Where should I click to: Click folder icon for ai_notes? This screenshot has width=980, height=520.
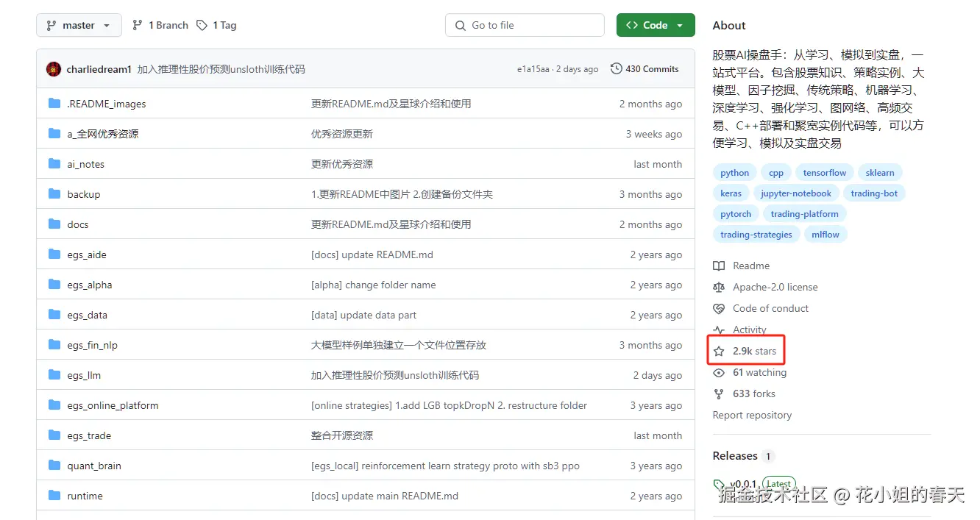pos(54,164)
